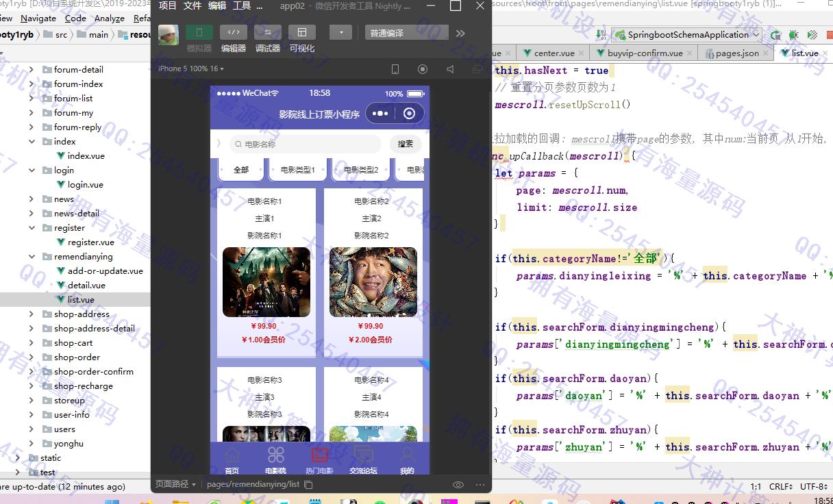Image resolution: width=833 pixels, height=504 pixels.
Task: Open the Analyze menu in IDE
Action: coord(110,18)
